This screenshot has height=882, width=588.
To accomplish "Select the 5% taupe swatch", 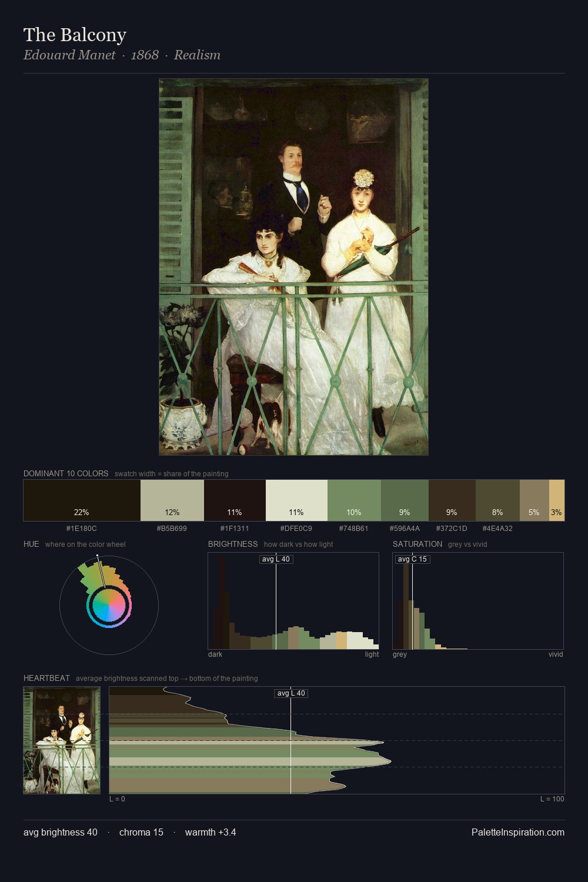I will (x=534, y=500).
